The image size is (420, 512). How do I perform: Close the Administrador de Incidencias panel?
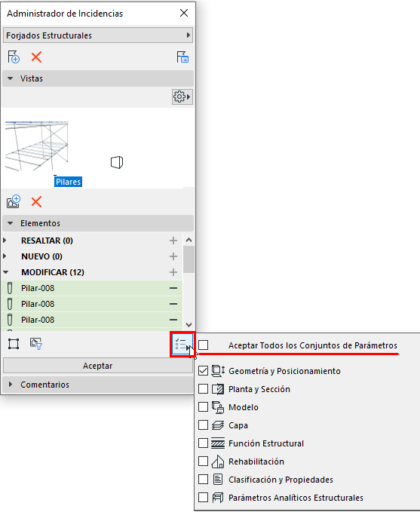[x=184, y=13]
